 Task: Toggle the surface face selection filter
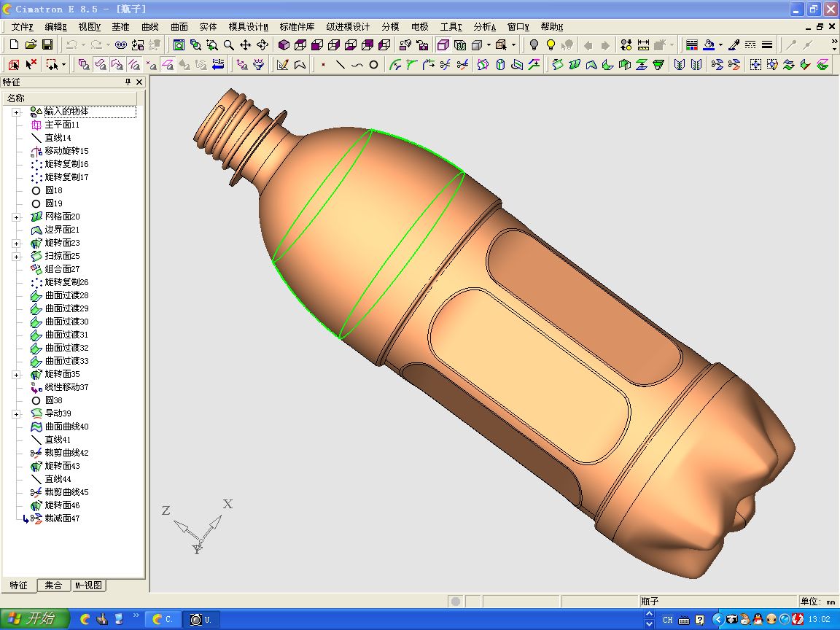[x=101, y=65]
